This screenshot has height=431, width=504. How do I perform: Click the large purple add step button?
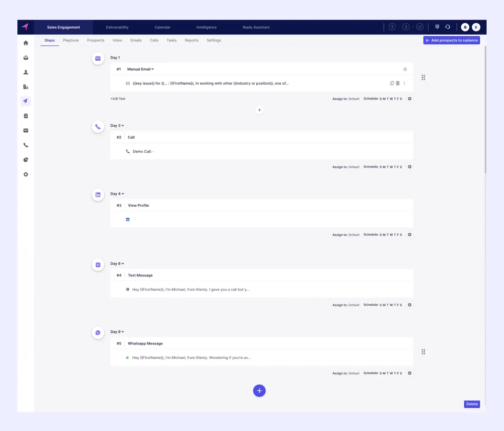259,391
